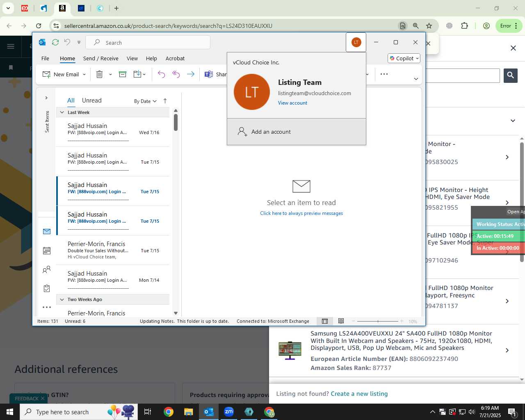The width and height of the screenshot is (525, 420).
Task: Open Chrome Extensions puzzle icon
Action: 464,26
